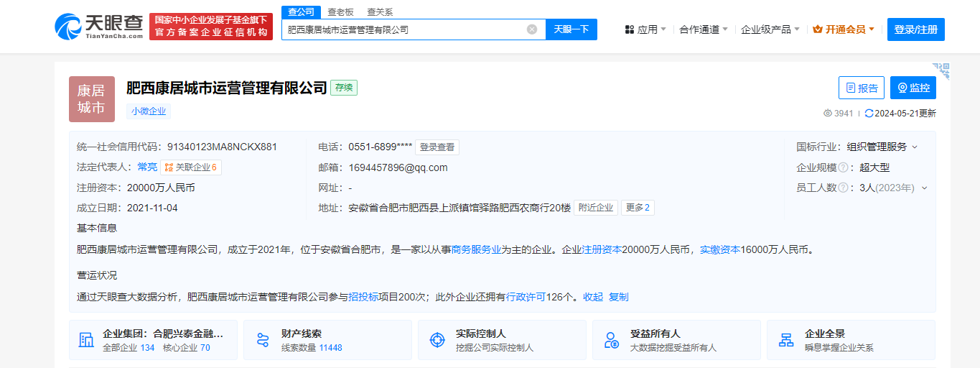Click the company title 肥西康居城市运营管理有限公司
The image size is (980, 368).
[227, 88]
